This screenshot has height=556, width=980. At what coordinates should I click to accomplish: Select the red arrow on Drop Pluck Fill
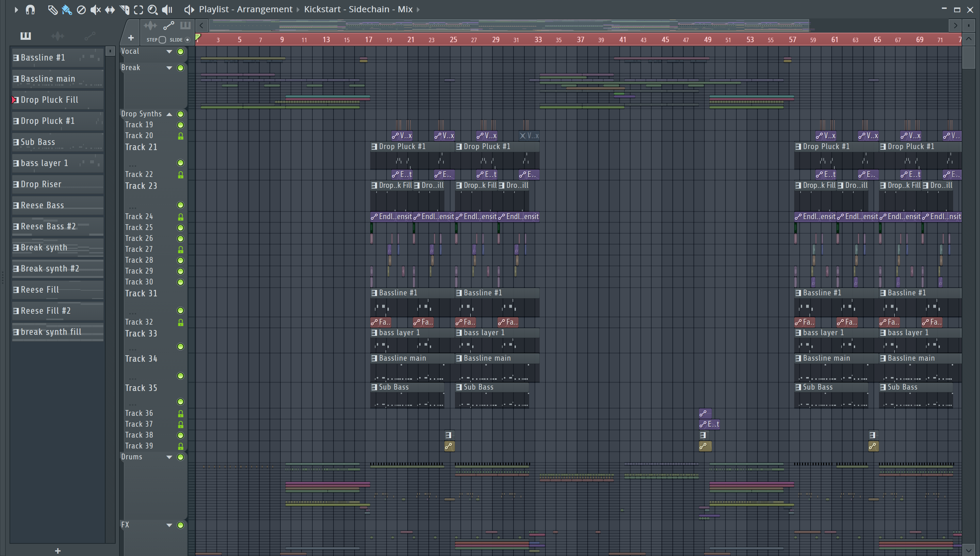pyautogui.click(x=15, y=100)
